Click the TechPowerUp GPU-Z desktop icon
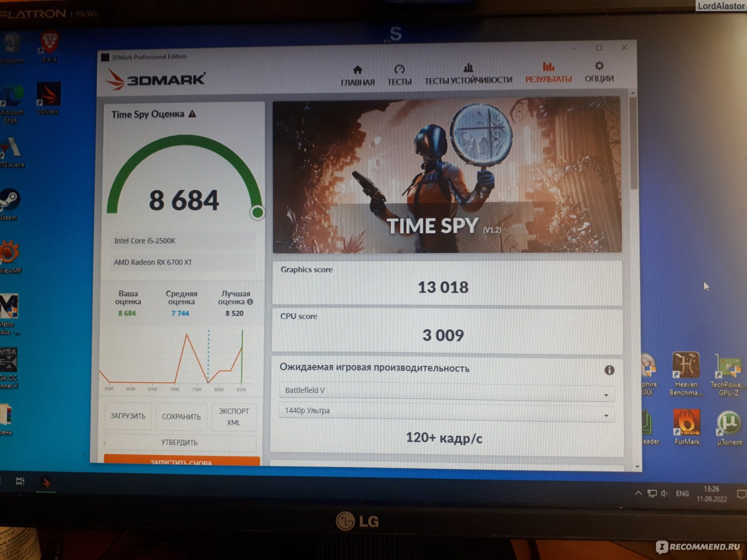This screenshot has height=560, width=747. [x=727, y=375]
